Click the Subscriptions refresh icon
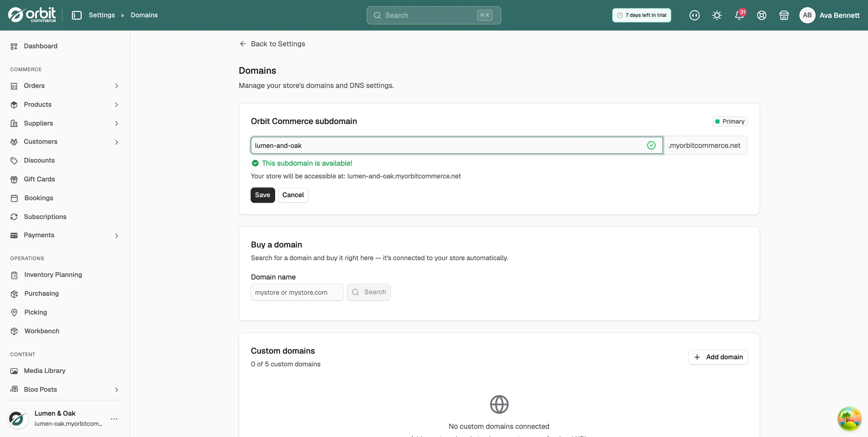Image resolution: width=868 pixels, height=437 pixels. click(x=14, y=217)
